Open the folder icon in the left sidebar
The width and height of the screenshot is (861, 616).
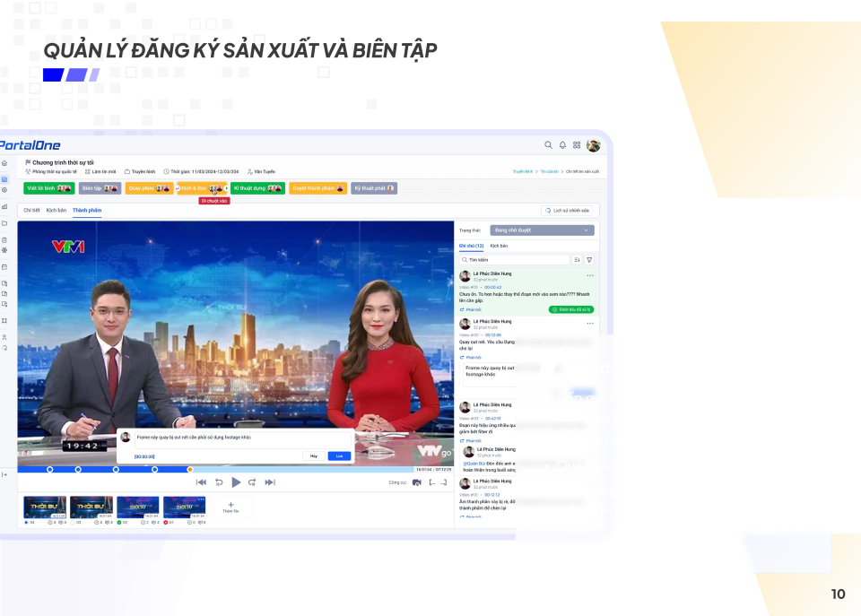click(x=4, y=223)
